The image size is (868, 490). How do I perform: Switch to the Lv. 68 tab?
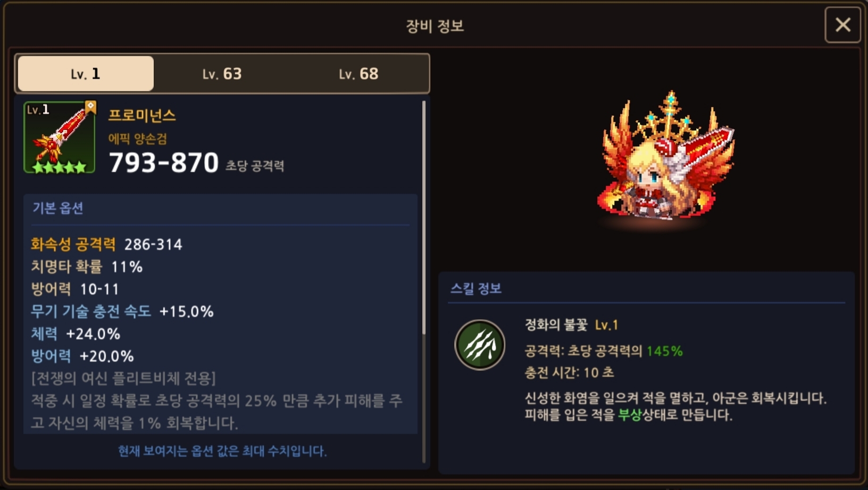tap(358, 73)
